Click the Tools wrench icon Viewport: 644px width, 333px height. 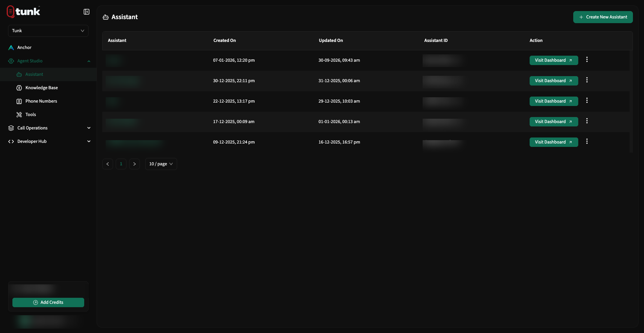point(19,115)
